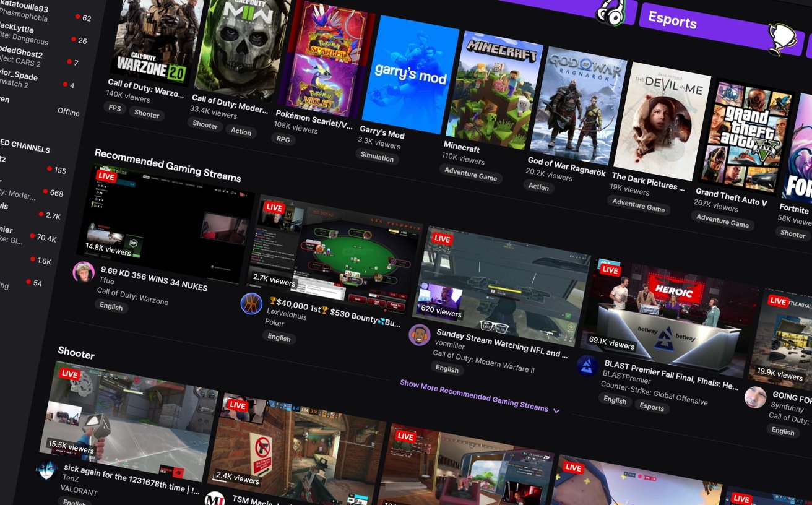Image resolution: width=812 pixels, height=505 pixels.
Task: Open The Devil in Me cover art
Action: tap(662, 121)
